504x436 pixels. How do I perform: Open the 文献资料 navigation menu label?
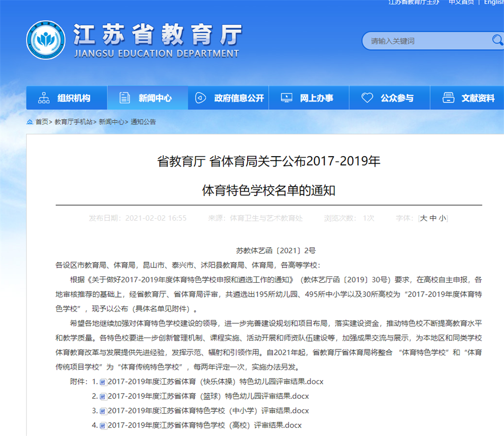[x=478, y=98]
